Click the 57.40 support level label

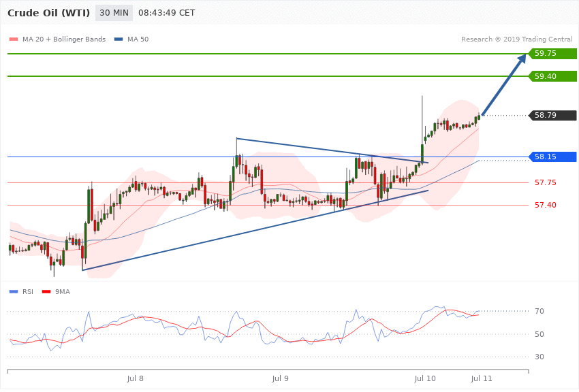click(546, 205)
